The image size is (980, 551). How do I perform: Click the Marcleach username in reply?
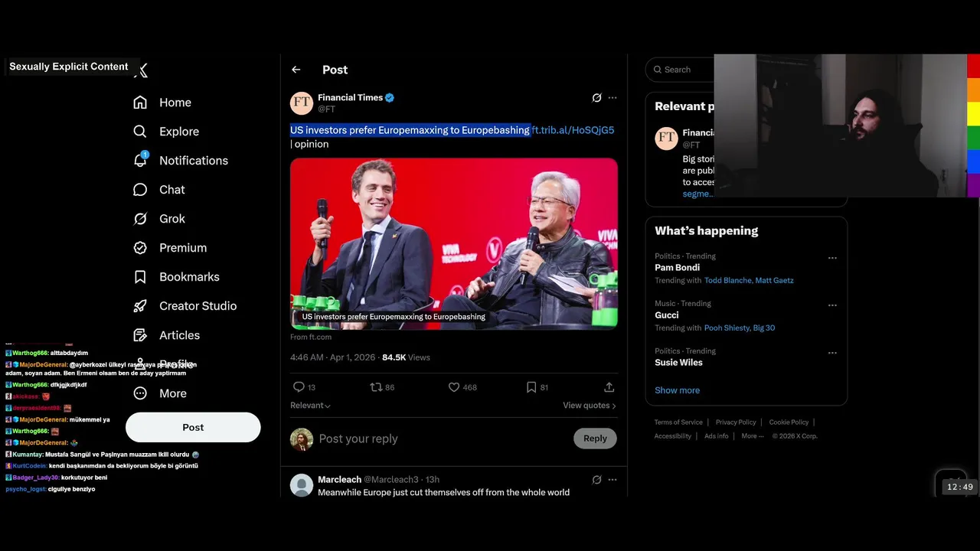(x=339, y=480)
